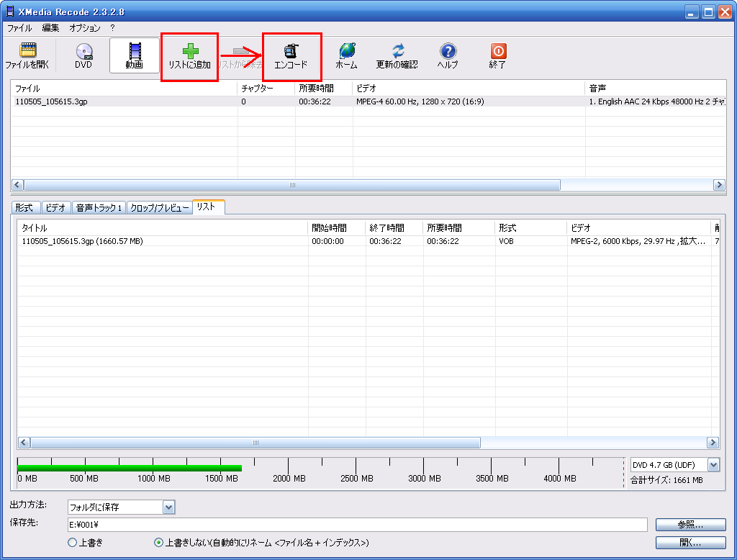Screen dimensions: 737x560
Task: Select the 上書き radio button
Action: point(73,543)
